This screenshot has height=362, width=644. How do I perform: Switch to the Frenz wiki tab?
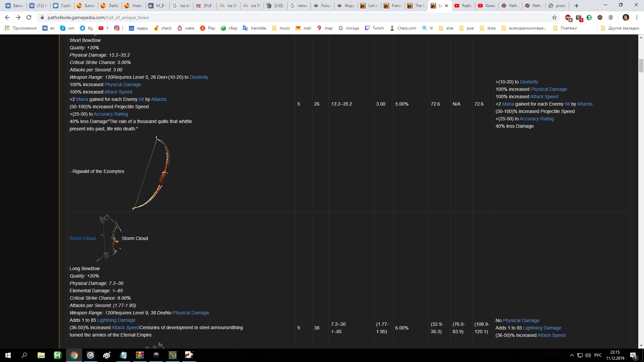point(393,6)
